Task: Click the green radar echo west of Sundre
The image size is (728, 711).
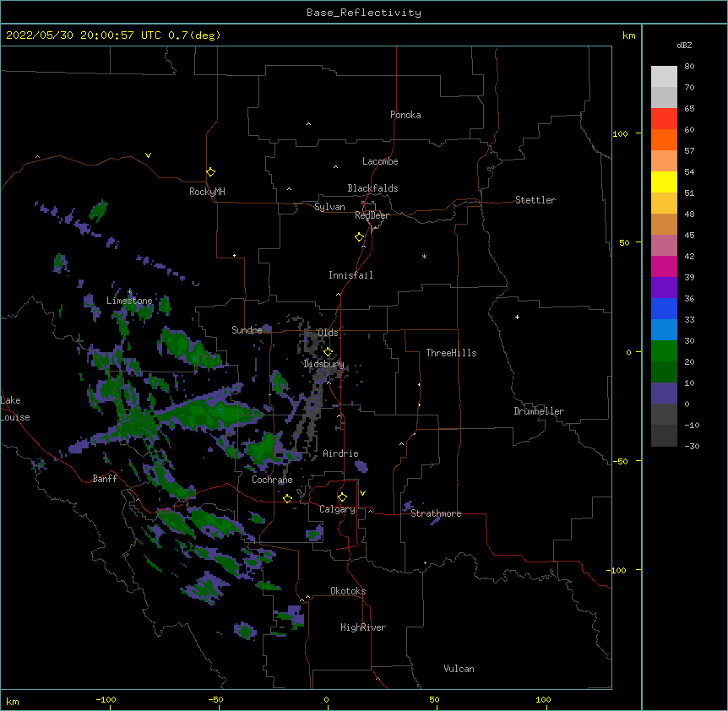Action: 190,348
